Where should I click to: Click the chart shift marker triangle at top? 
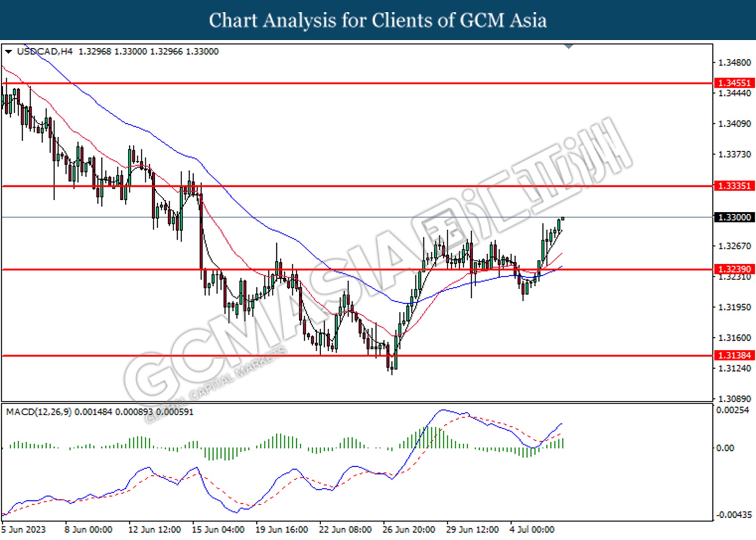tap(569, 46)
